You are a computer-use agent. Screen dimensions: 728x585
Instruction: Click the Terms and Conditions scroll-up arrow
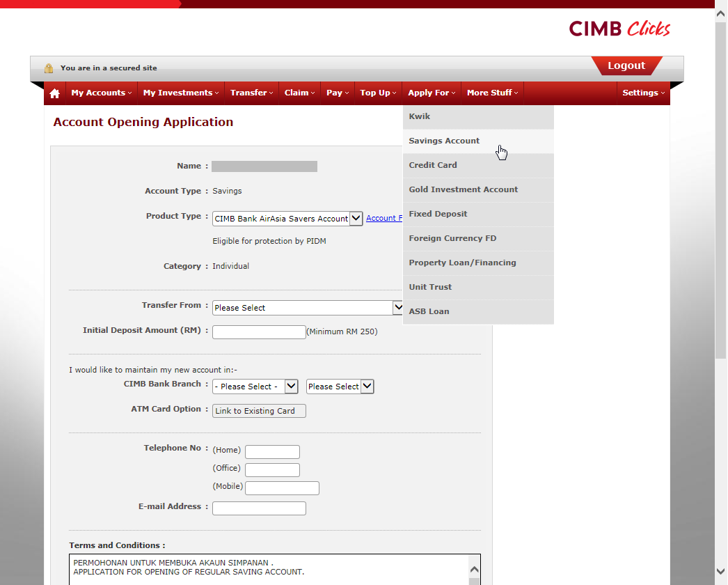pos(474,569)
